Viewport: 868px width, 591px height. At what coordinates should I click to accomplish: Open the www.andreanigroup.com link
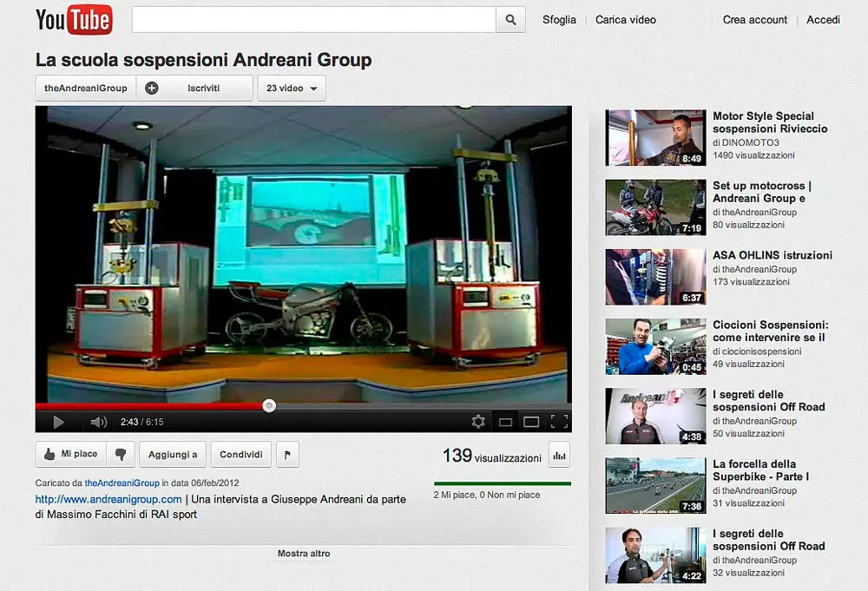pyautogui.click(x=108, y=499)
